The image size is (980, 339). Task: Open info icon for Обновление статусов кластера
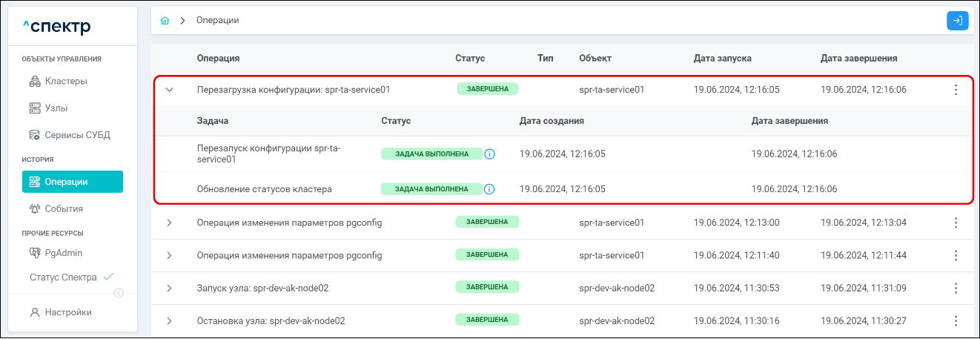(x=489, y=189)
